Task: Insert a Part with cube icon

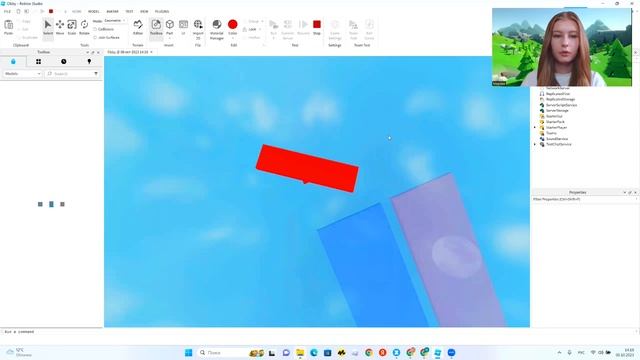Action: pyautogui.click(x=170, y=25)
